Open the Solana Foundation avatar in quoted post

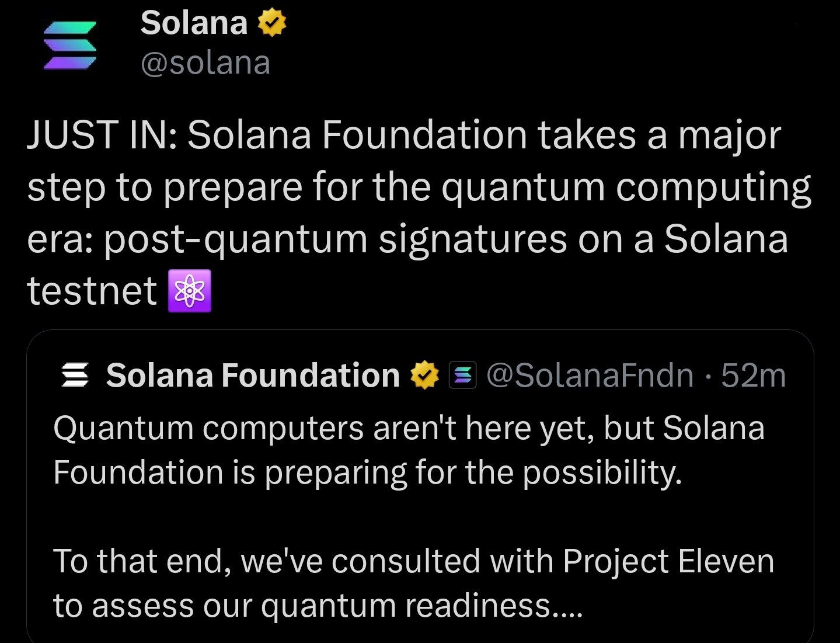75,376
